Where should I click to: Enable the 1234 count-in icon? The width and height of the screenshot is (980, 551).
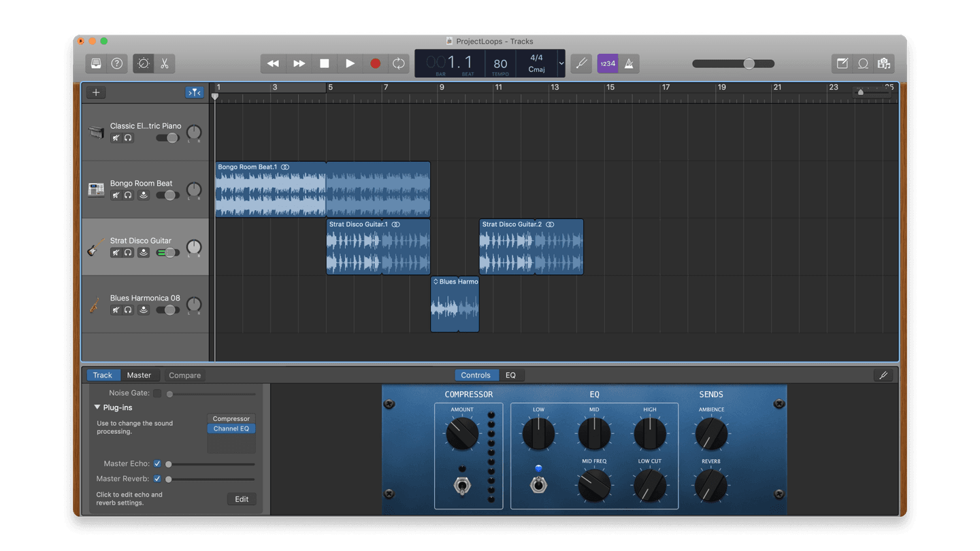coord(607,63)
